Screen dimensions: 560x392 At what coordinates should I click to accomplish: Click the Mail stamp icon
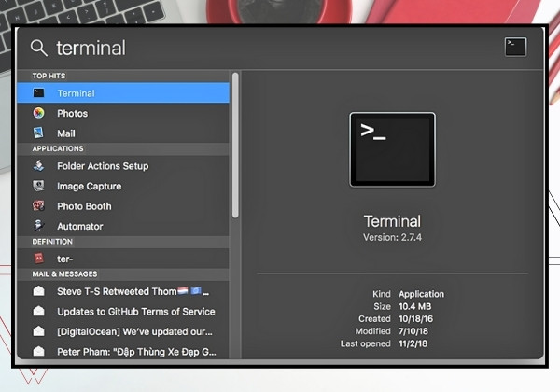click(x=38, y=133)
